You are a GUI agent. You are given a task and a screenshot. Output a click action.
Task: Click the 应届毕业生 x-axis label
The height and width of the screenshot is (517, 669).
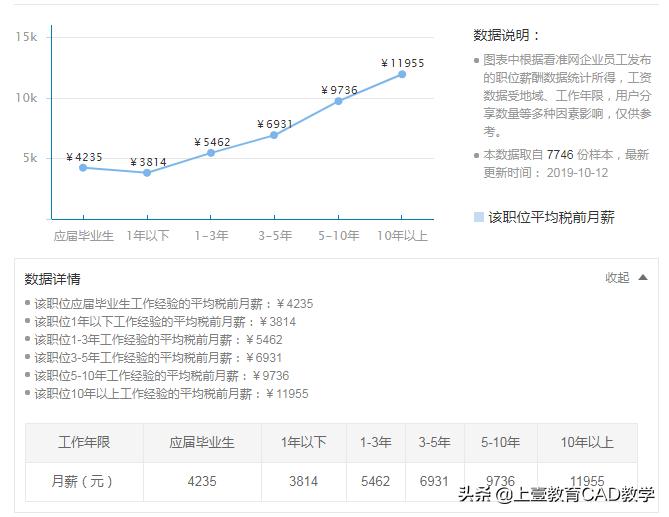click(x=84, y=235)
